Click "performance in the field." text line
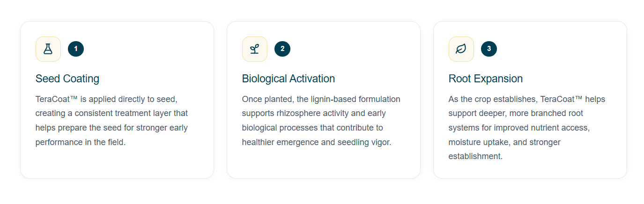 pyautogui.click(x=81, y=142)
